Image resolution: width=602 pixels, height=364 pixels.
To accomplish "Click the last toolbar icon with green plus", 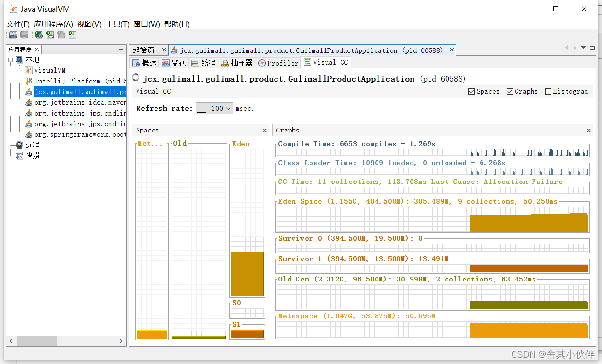I will coord(72,35).
